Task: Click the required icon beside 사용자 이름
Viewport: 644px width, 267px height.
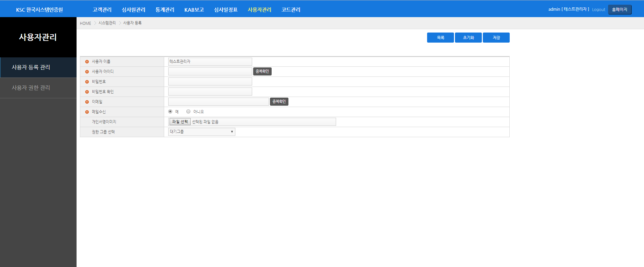Action: [87, 62]
